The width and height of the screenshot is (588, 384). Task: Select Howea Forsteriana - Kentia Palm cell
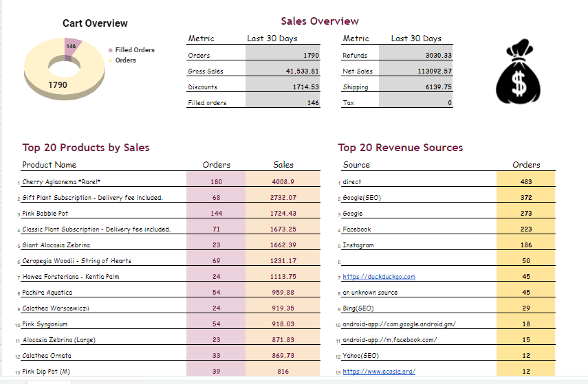click(71, 276)
